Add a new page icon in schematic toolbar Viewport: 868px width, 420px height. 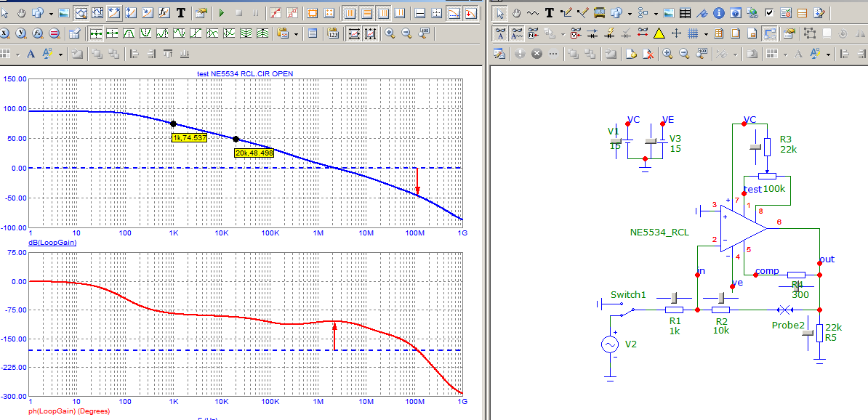click(x=631, y=54)
